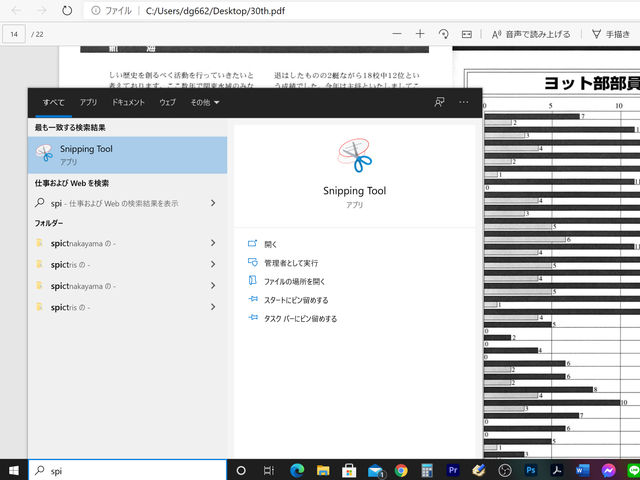
Task: Open first spictris folder result
Action: pos(70,264)
